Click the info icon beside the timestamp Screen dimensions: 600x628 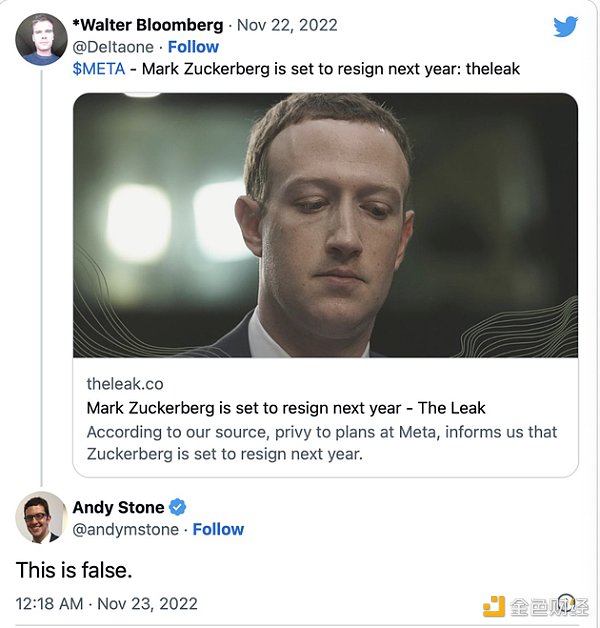tap(566, 603)
